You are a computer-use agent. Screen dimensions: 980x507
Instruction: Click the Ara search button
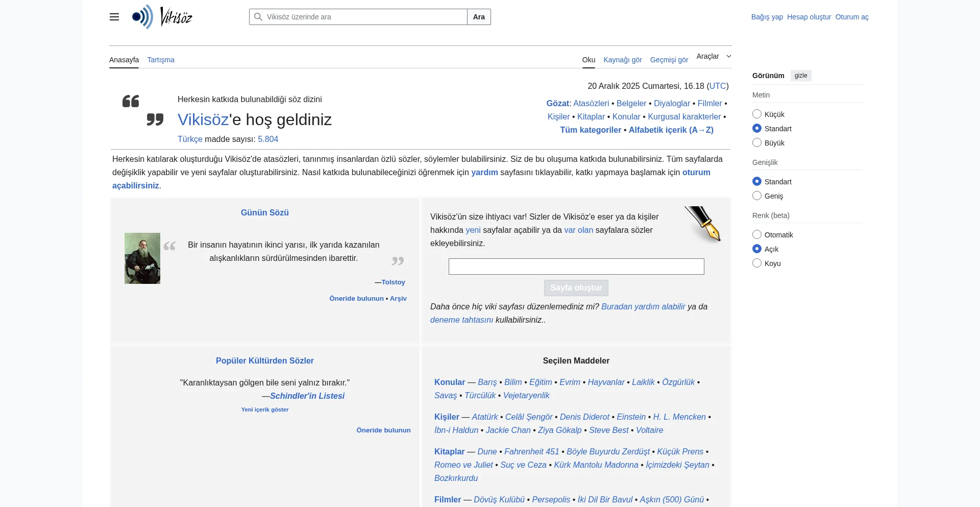pos(478,17)
